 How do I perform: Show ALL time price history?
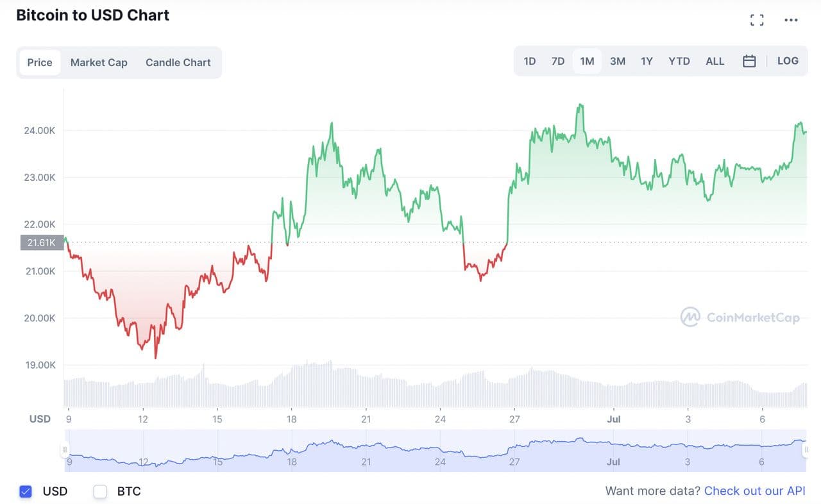[x=715, y=62]
